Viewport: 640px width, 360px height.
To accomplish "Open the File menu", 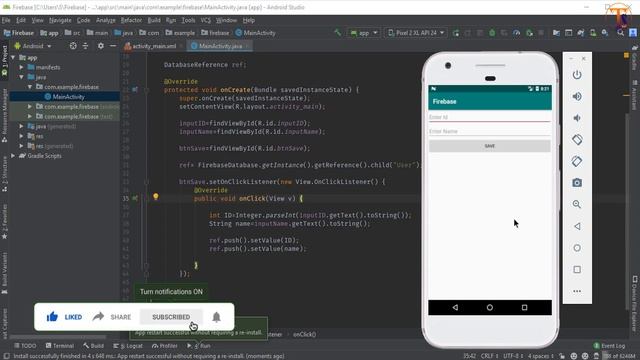I will point(6,20).
